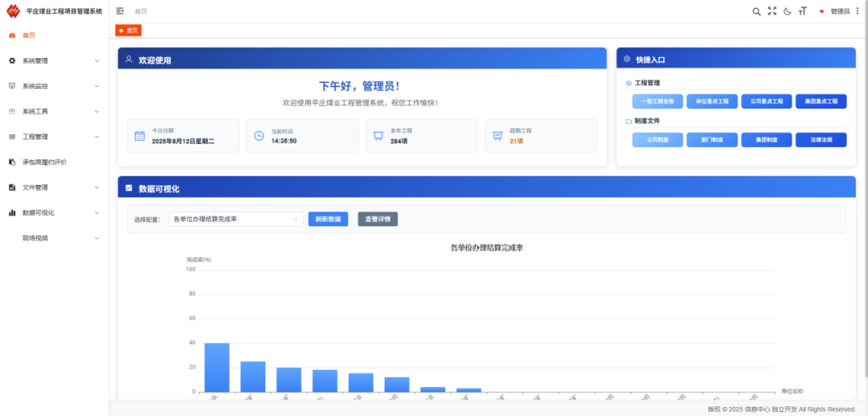
Task: Expand the 系统管理 sidebar menu
Action: (53, 60)
